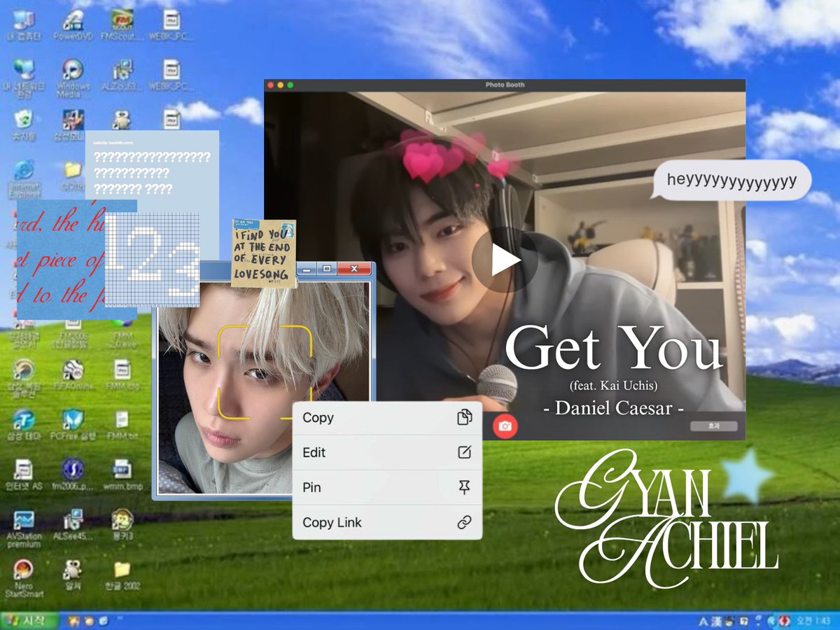This screenshot has width=840, height=630.
Task: Open the T-logo 삼성 테마 shortcut
Action: [23, 426]
